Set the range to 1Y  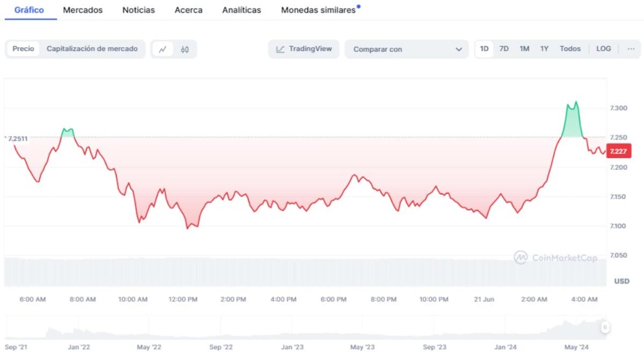pos(544,49)
